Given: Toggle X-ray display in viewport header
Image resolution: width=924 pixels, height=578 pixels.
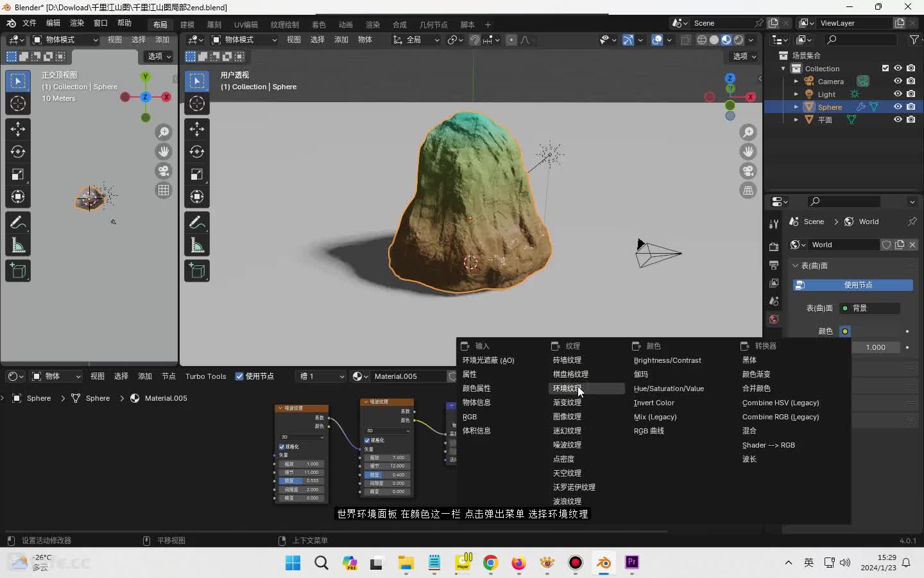Looking at the screenshot, I should tap(685, 40).
